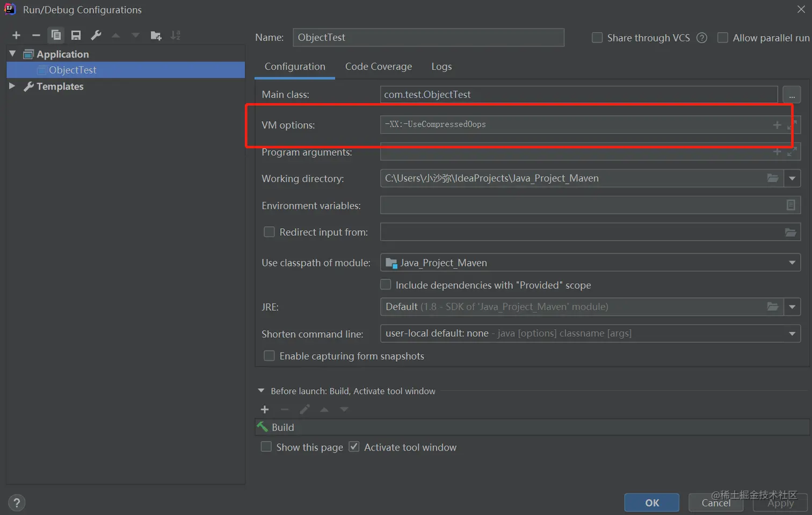Expand the Templates tree node

(x=12, y=86)
